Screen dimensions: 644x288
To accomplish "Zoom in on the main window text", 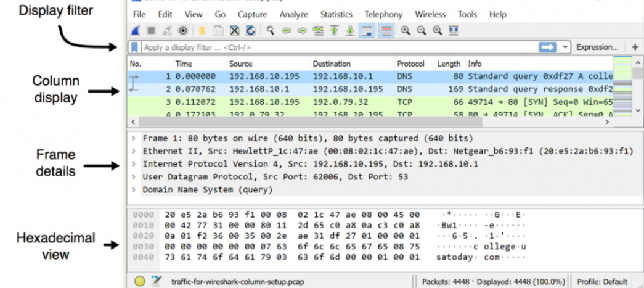I will coord(406,31).
